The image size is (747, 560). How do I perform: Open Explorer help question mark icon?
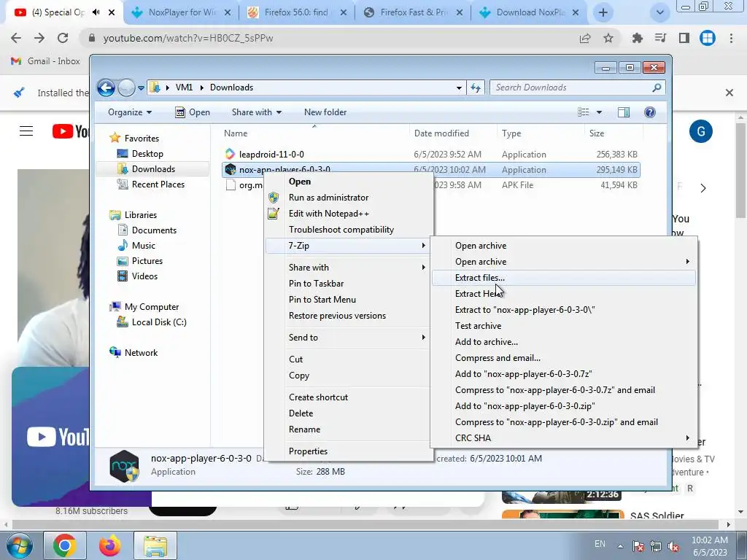coord(649,112)
